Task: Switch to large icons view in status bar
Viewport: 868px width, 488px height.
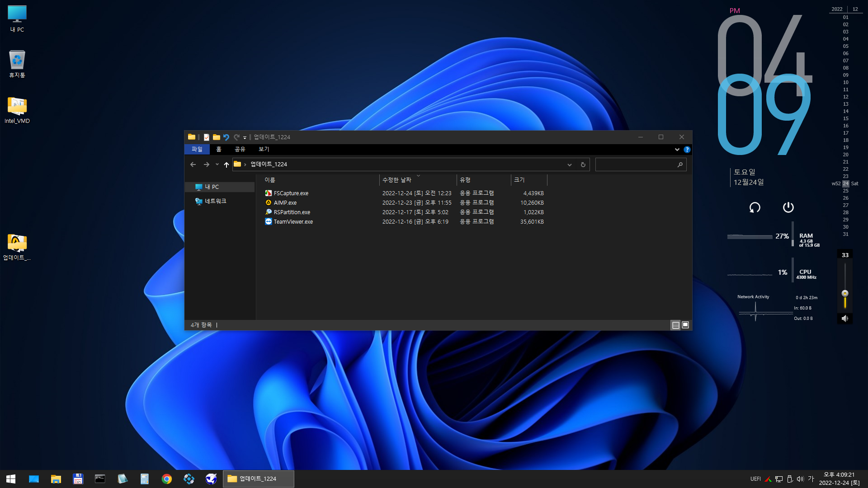Action: tap(685, 325)
